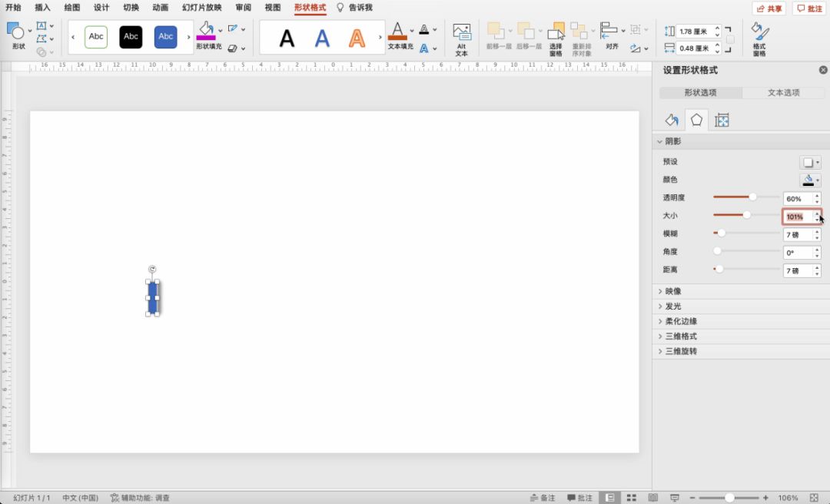This screenshot has width=830, height=504.
Task: Click the shape outline pen icon
Action: click(232, 28)
